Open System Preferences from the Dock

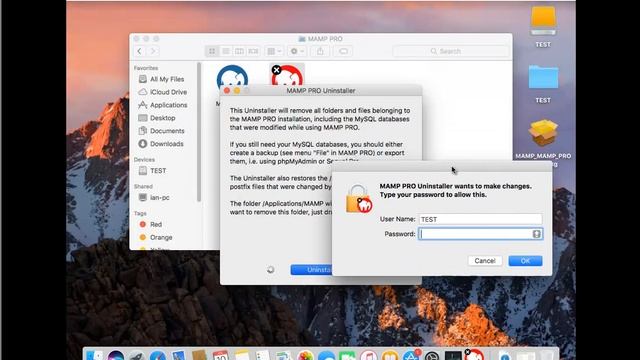[432, 356]
